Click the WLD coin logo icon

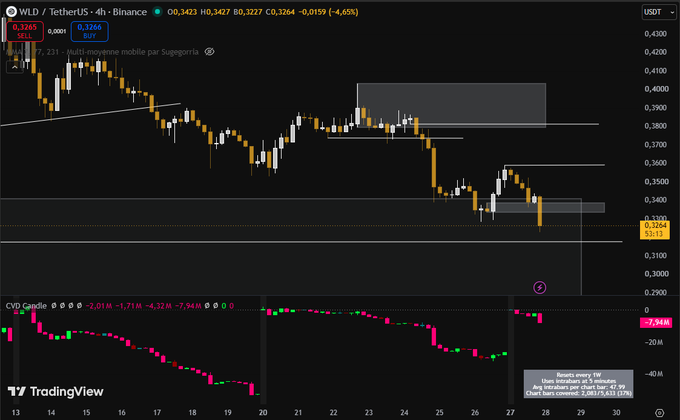[x=11, y=12]
